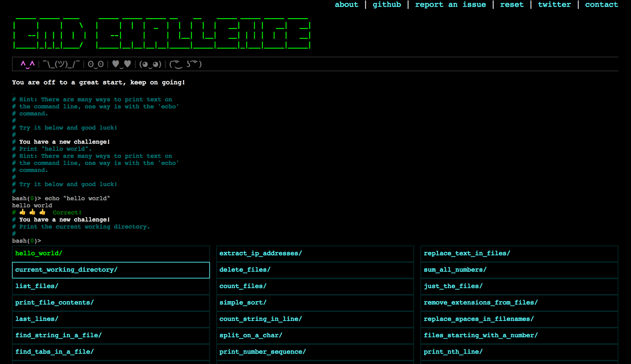Reset your challenge progress
631x364 pixels.
(x=512, y=4)
